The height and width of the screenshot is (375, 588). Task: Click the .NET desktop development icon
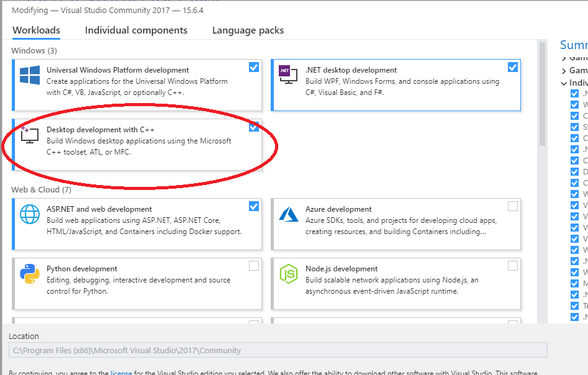(x=288, y=75)
